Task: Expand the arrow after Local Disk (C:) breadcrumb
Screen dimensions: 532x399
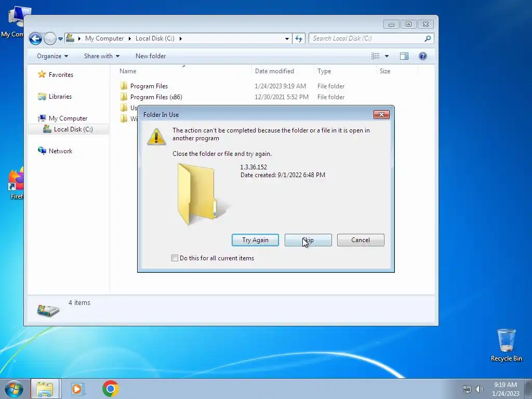Action: tap(180, 38)
